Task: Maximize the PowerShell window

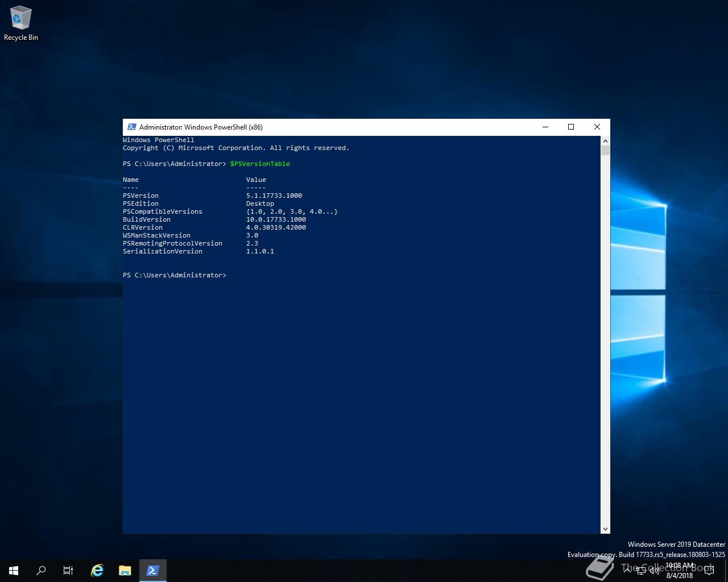Action: tap(571, 127)
